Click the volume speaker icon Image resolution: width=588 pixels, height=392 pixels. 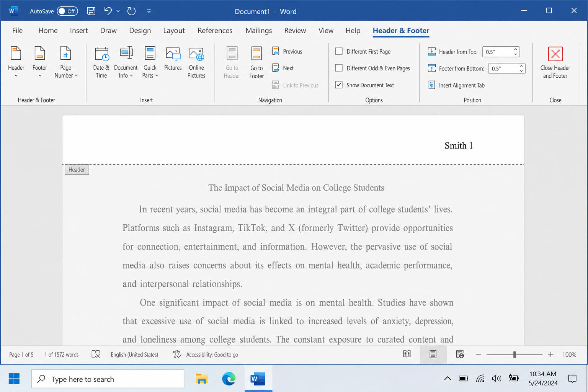(497, 379)
